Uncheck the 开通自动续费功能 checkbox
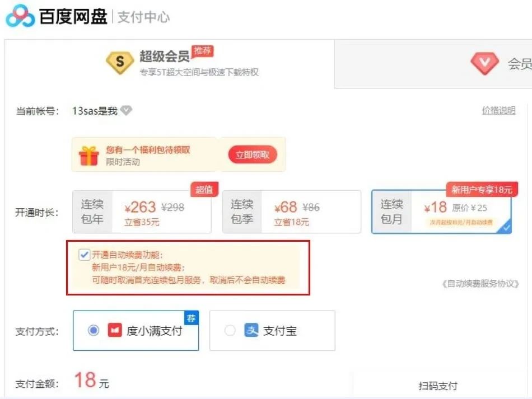532x399 pixels. 84,255
